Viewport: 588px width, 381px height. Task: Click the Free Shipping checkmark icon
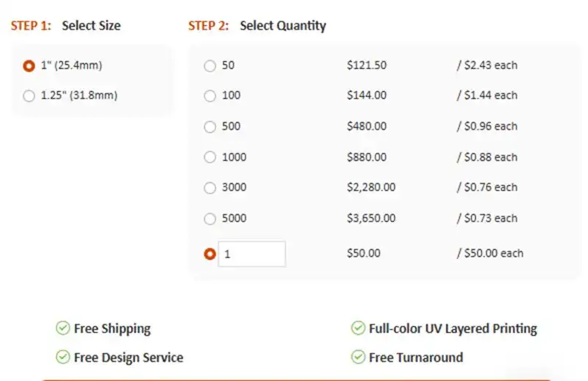(63, 328)
